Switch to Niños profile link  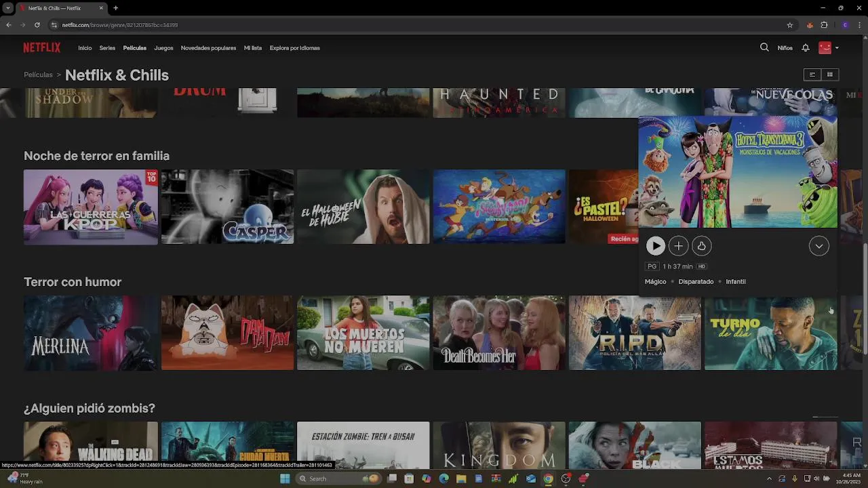tap(785, 48)
